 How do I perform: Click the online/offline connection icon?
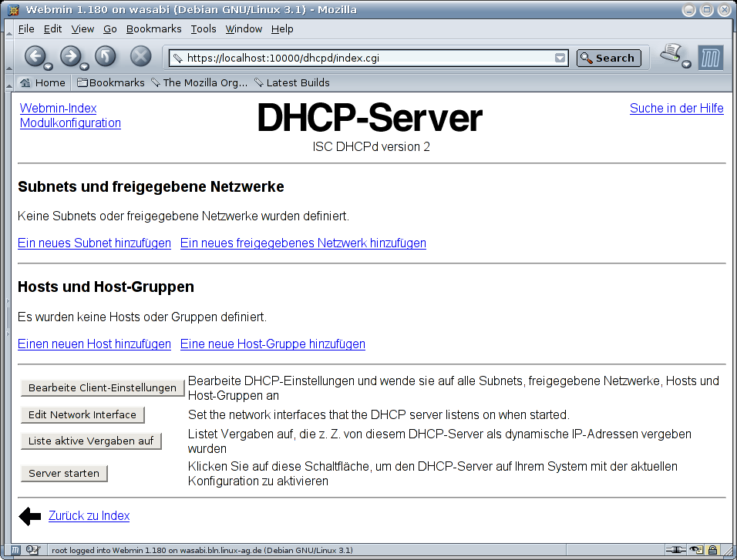(675, 550)
